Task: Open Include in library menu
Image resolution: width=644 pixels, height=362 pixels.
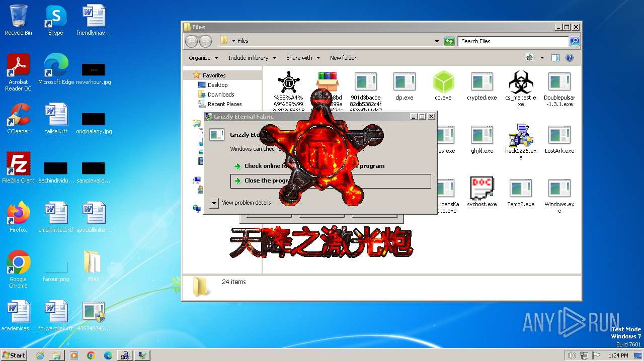Action: click(252, 58)
